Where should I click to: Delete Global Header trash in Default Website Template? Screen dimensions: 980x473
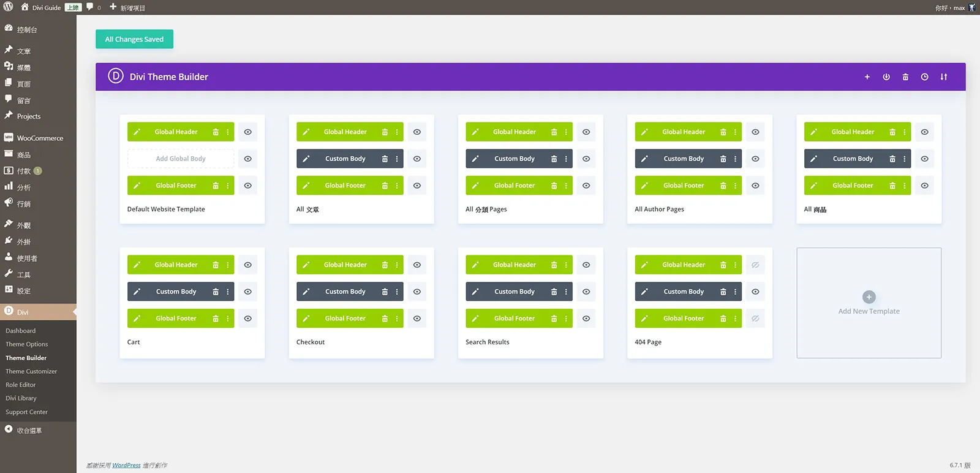tap(216, 132)
